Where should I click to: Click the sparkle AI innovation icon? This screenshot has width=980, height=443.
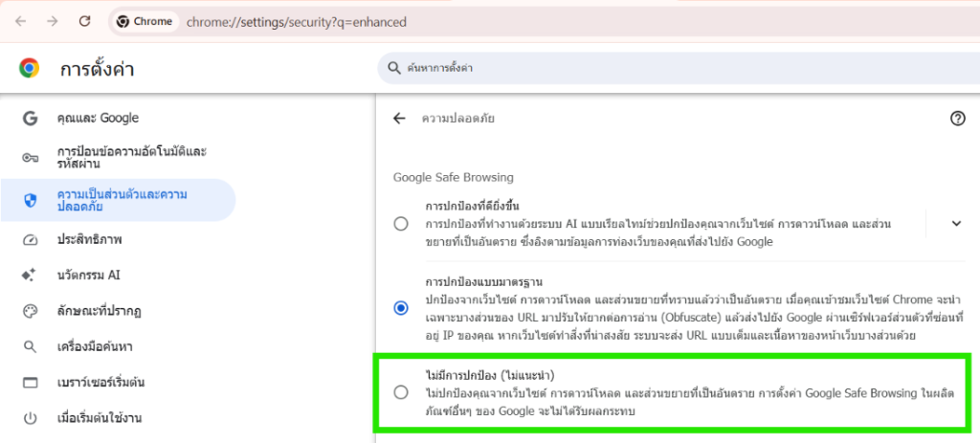30,275
